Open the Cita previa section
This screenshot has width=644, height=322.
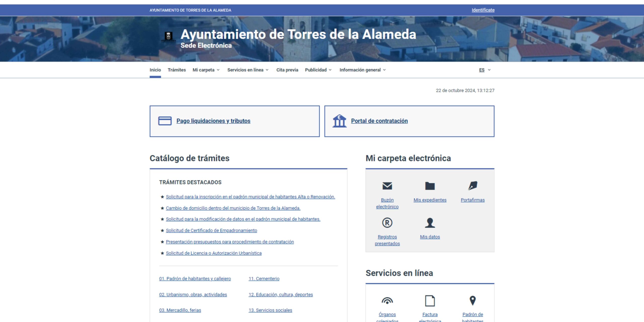click(287, 70)
